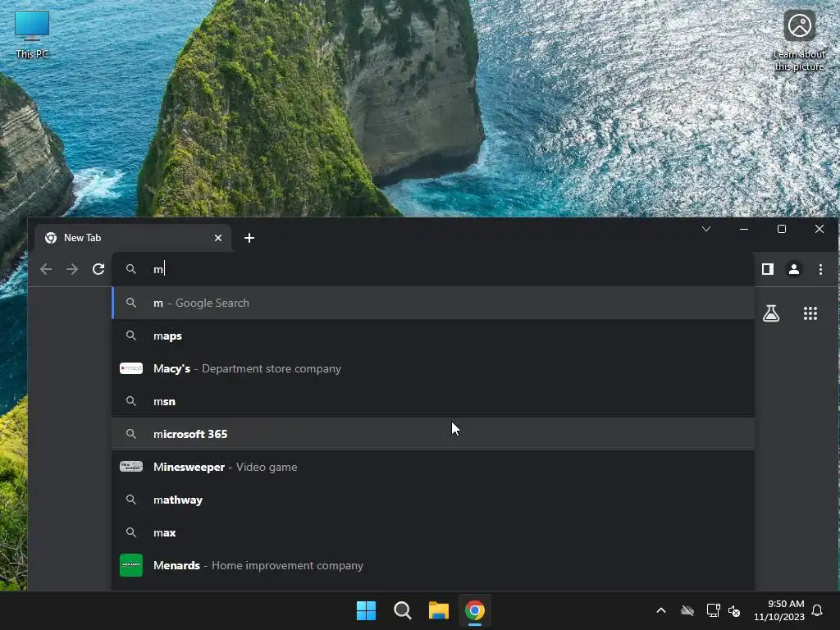Open the Minesweeper video game suggestion

pyautogui.click(x=433, y=467)
